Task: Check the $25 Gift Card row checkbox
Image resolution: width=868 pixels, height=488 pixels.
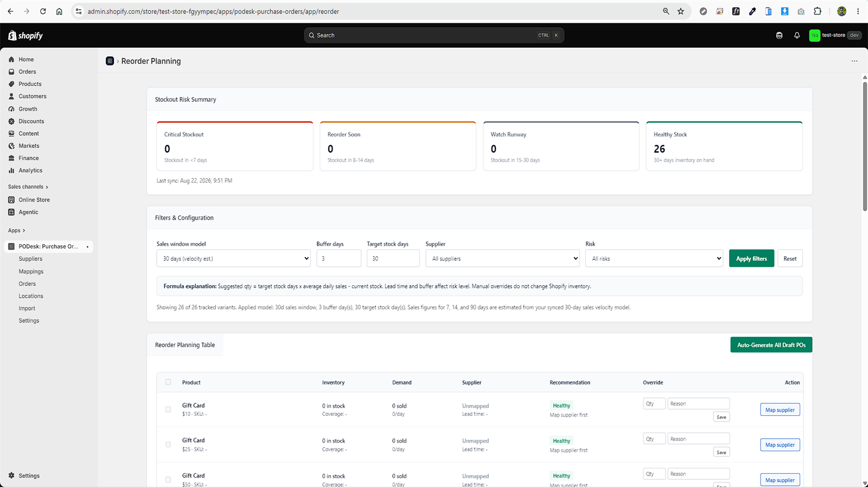Action: [x=168, y=445]
